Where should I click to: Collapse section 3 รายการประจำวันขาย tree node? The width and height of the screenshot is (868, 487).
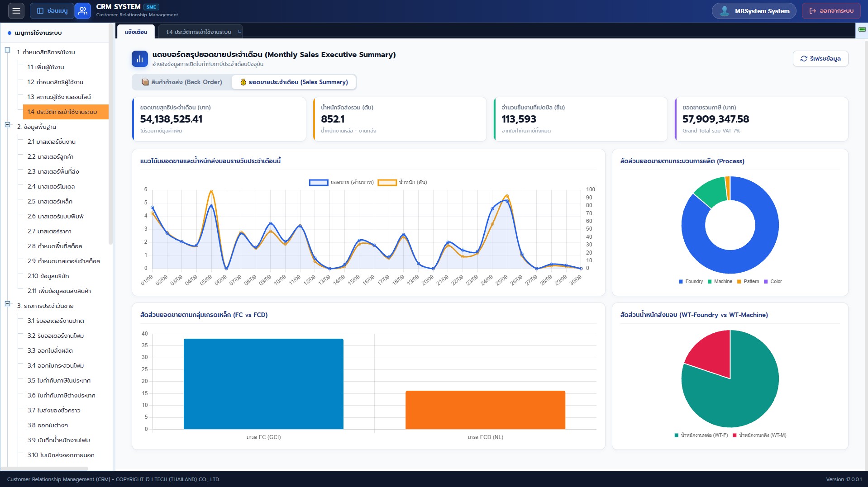click(7, 304)
